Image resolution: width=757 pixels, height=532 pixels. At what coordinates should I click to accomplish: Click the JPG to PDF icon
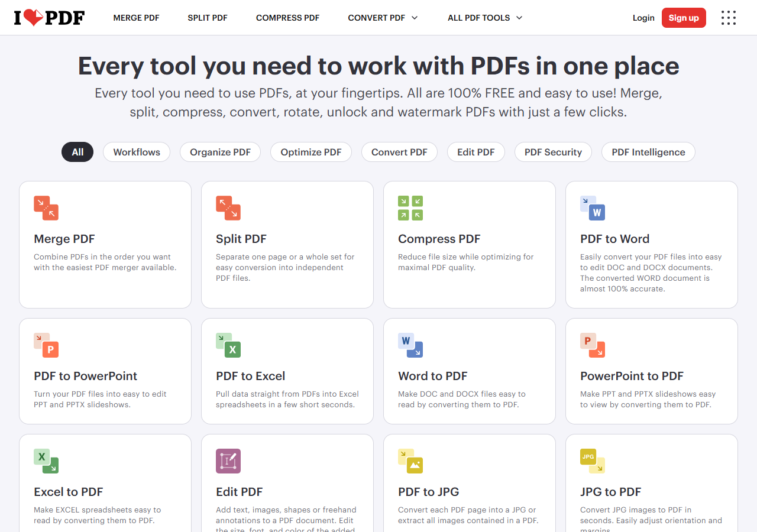pos(593,461)
